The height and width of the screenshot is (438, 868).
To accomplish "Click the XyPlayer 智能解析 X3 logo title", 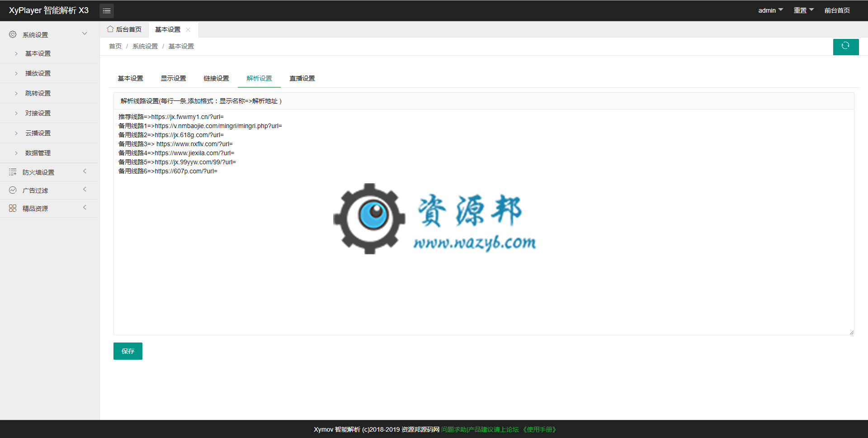I will 49,10.
